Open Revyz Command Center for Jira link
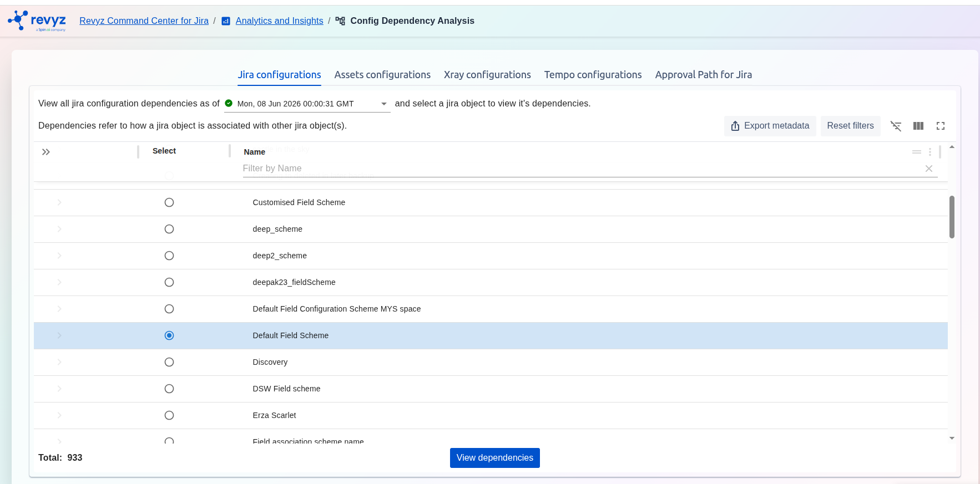Image resolution: width=980 pixels, height=484 pixels. (x=144, y=21)
